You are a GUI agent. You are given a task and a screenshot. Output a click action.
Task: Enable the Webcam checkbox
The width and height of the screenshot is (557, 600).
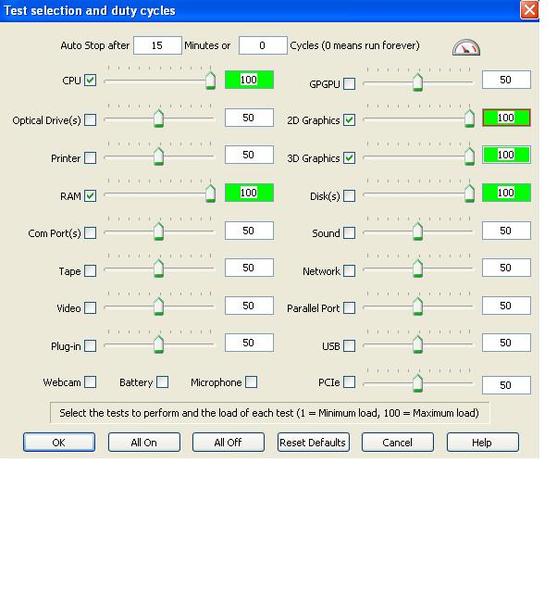90,382
